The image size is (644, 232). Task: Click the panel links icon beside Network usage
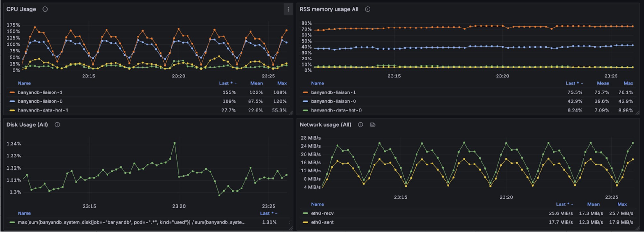[x=373, y=125]
